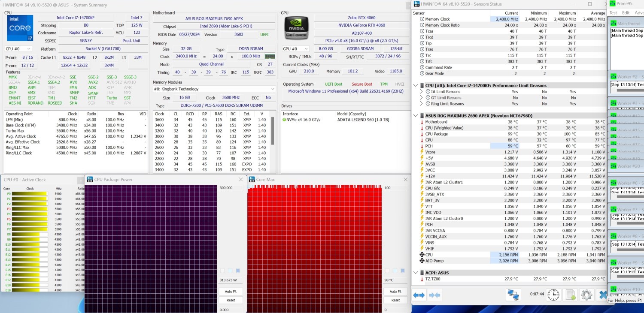This screenshot has width=644, height=313.
Task: Click the CPU fan icon in sensor list
Action: click(x=422, y=255)
